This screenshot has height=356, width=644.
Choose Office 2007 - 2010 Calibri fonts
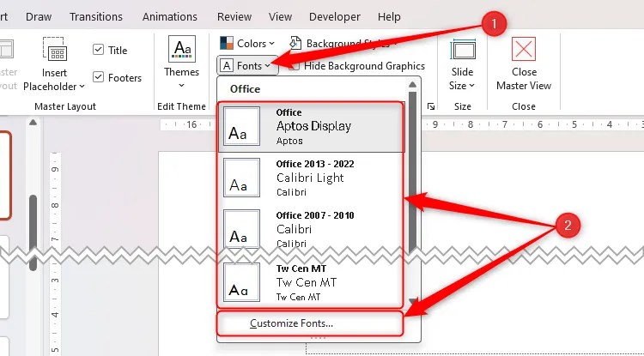pos(311,228)
